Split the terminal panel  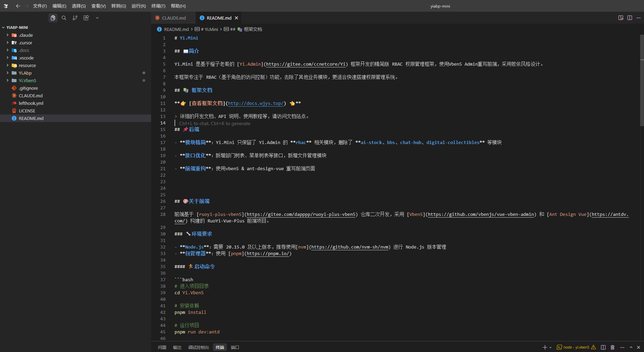point(603,347)
